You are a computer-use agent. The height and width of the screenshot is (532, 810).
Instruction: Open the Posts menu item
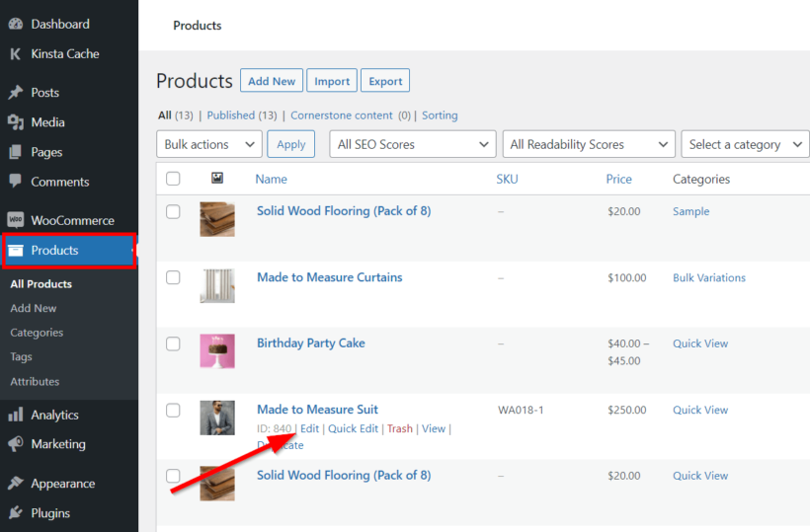click(44, 93)
